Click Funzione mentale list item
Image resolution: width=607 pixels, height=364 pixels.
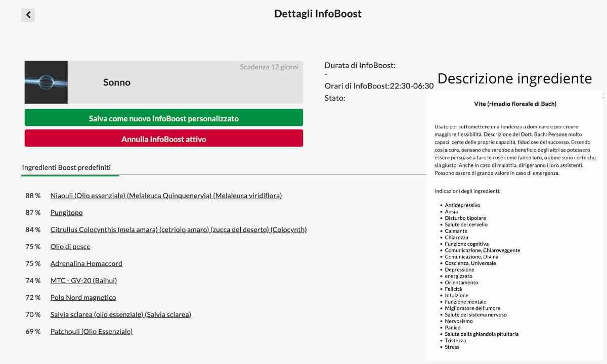(x=465, y=302)
